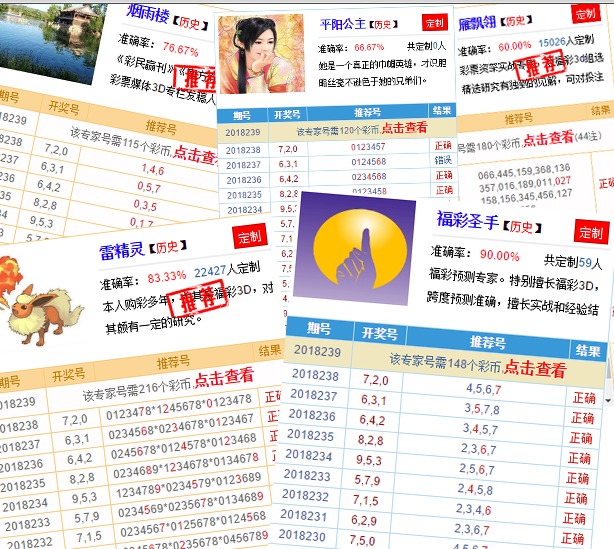Click accuracy 76.67% on 烟雨楼 card
Image resolution: width=614 pixels, height=549 pixels.
pos(181,49)
